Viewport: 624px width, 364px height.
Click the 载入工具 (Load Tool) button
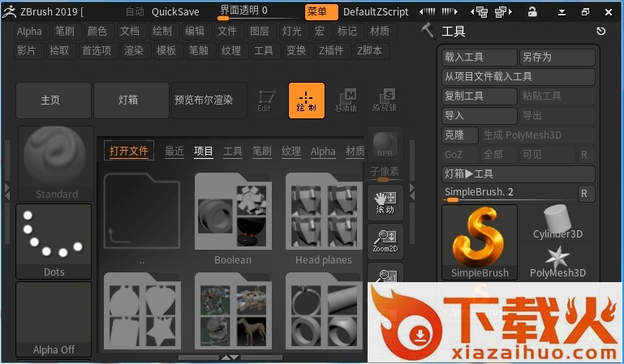pyautogui.click(x=479, y=58)
